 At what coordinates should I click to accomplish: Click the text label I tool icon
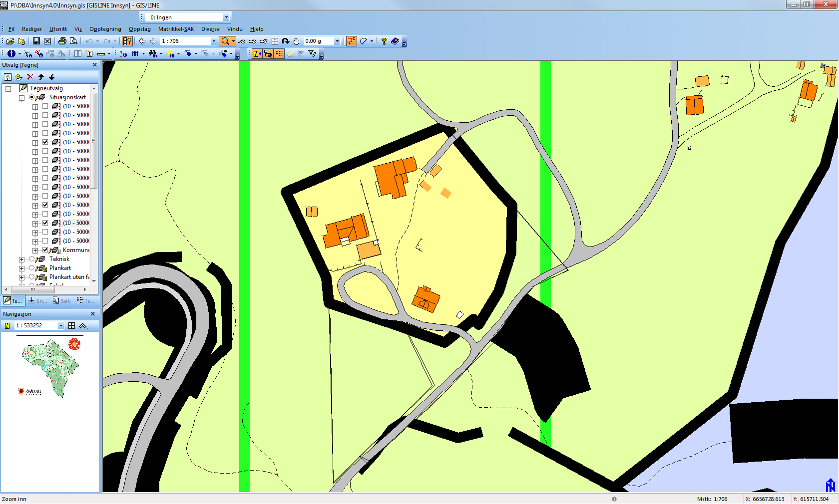78,54
